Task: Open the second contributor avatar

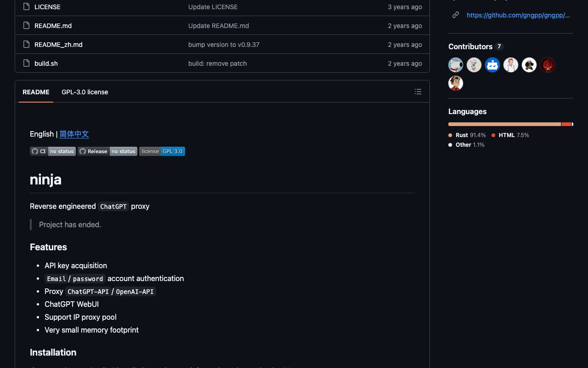Action: pyautogui.click(x=474, y=65)
